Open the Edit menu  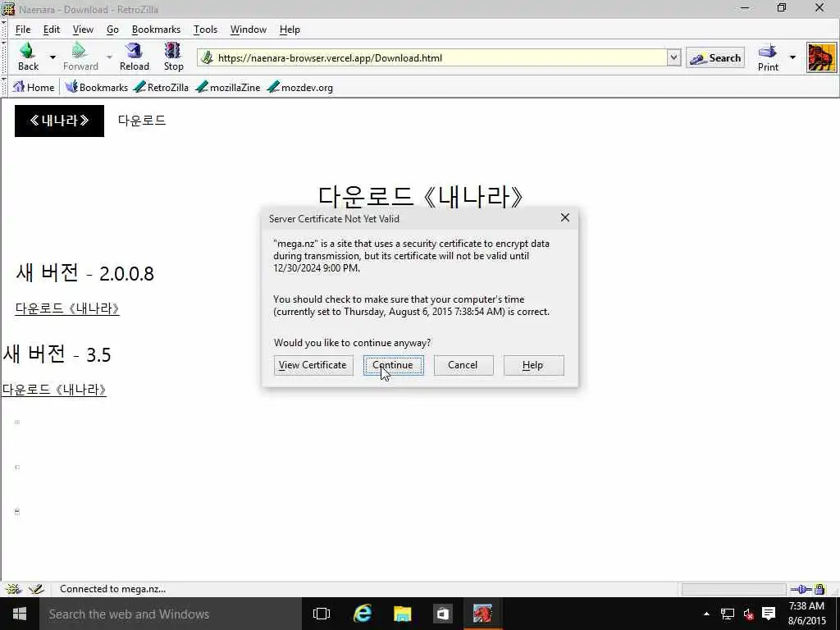(52, 30)
